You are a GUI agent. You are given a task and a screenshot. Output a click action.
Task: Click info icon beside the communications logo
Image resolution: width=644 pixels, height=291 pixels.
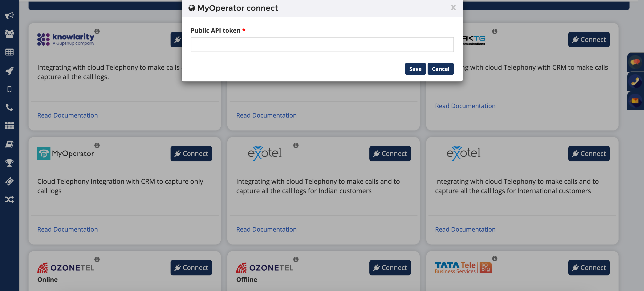click(x=495, y=31)
